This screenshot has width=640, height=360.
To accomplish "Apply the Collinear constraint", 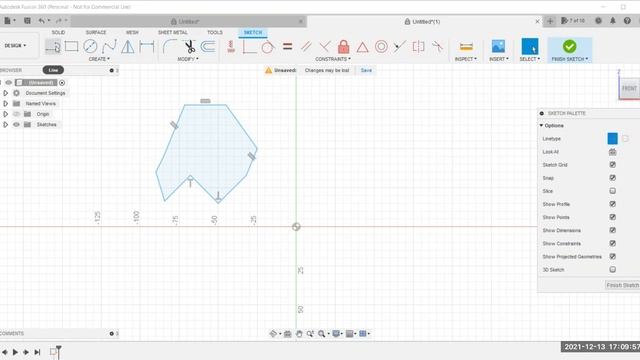I will (x=400, y=47).
